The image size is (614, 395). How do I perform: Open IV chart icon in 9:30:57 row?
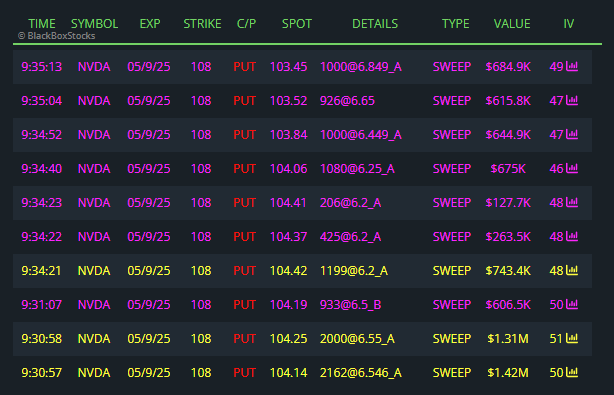coord(572,372)
